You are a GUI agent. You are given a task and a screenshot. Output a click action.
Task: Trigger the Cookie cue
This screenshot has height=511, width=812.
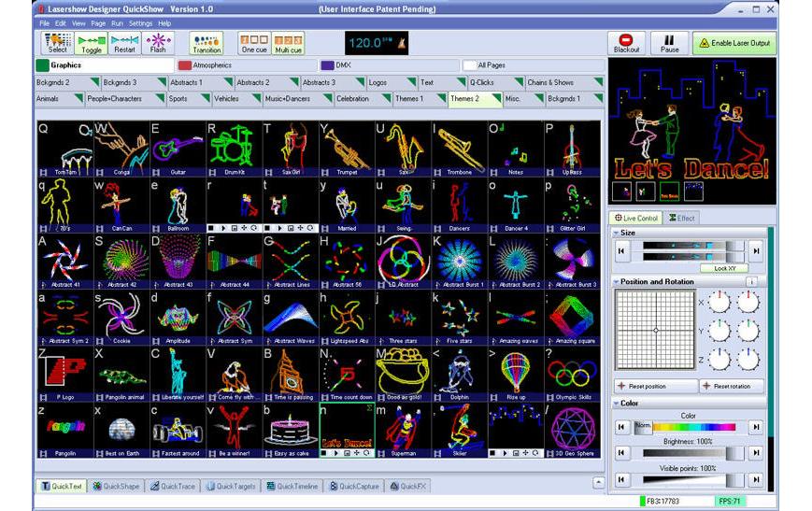point(121,318)
